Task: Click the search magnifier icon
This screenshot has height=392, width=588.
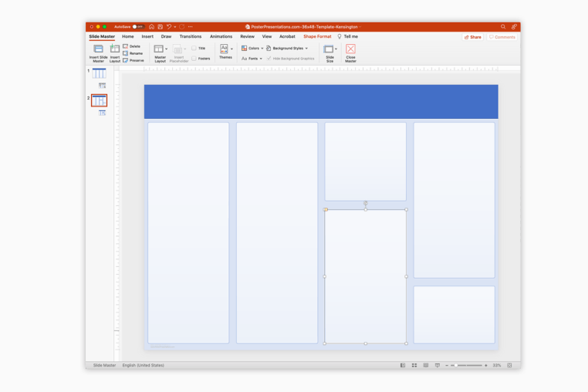Action: [x=503, y=27]
